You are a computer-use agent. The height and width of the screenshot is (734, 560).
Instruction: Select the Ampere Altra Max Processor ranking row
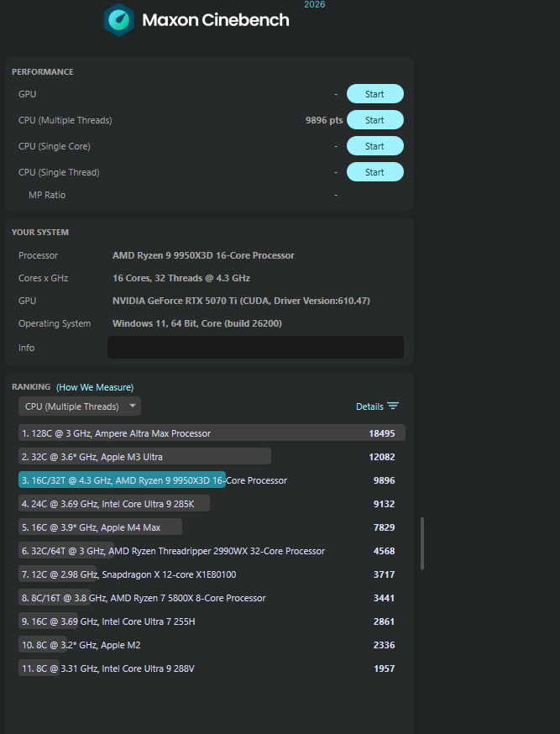212,433
